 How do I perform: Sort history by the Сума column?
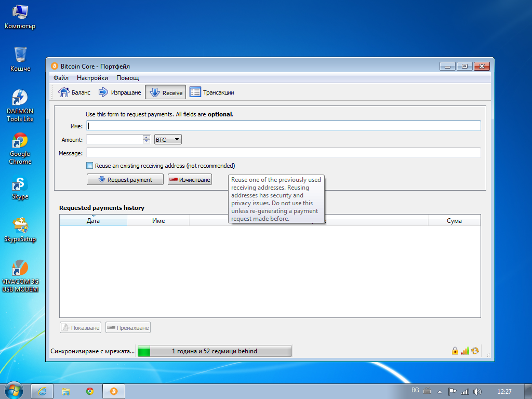click(x=454, y=221)
